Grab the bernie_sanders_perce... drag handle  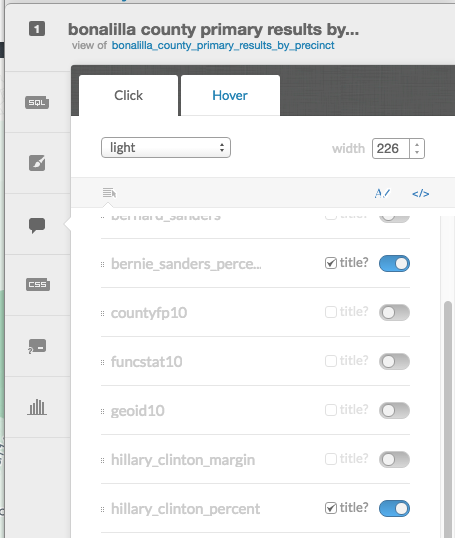[102, 265]
